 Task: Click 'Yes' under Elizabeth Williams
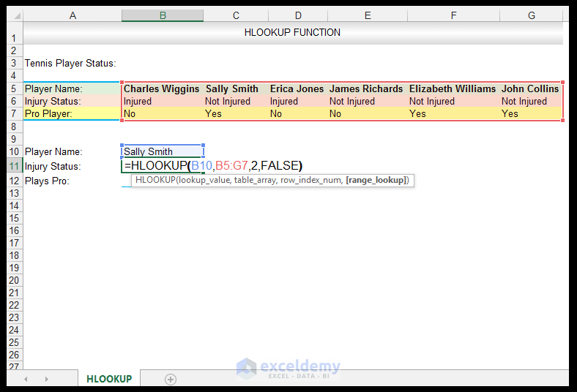(453, 113)
